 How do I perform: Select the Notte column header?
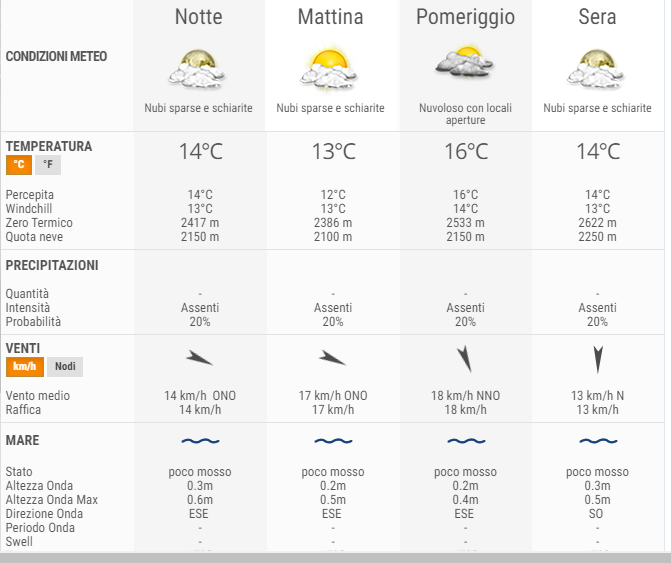[x=199, y=17]
